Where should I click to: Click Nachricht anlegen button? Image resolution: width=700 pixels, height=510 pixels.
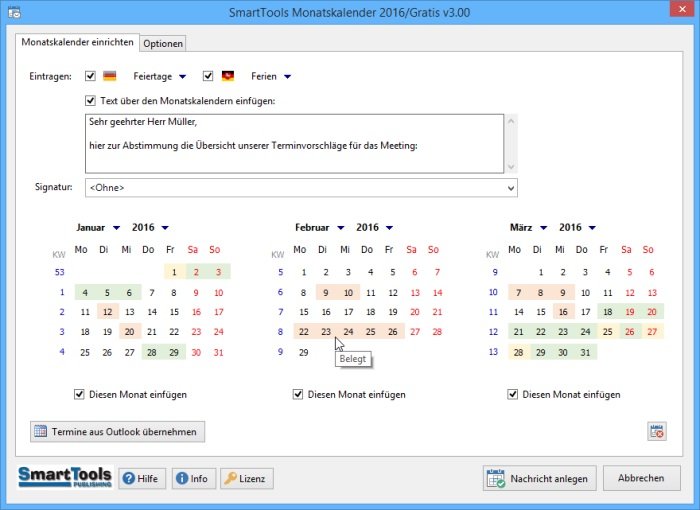539,478
